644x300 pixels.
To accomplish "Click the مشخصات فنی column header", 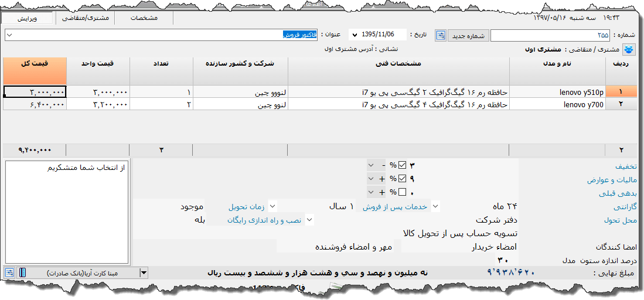I will 399,71.
